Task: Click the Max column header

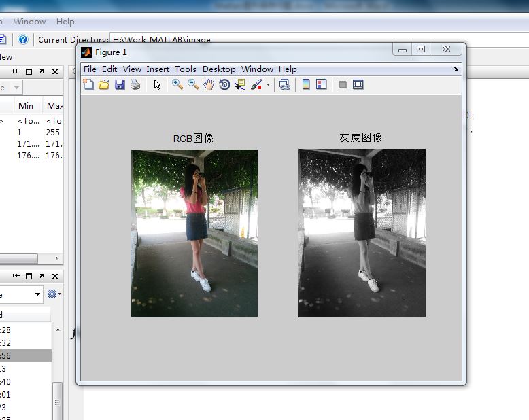Action: point(54,105)
